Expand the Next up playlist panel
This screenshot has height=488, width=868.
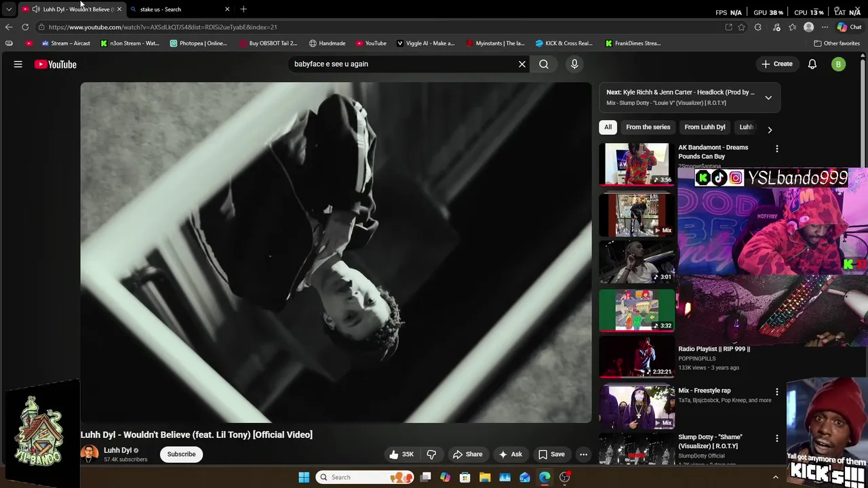pyautogui.click(x=768, y=98)
